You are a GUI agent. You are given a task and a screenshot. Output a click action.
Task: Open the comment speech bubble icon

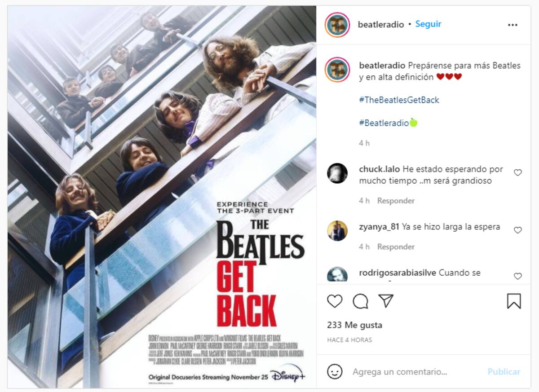pyautogui.click(x=360, y=301)
